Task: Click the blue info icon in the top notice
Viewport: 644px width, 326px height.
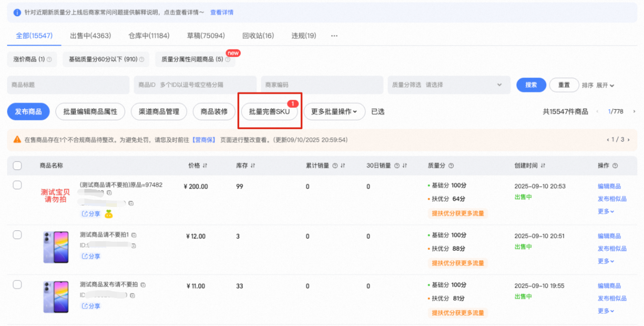Action: coord(17,13)
